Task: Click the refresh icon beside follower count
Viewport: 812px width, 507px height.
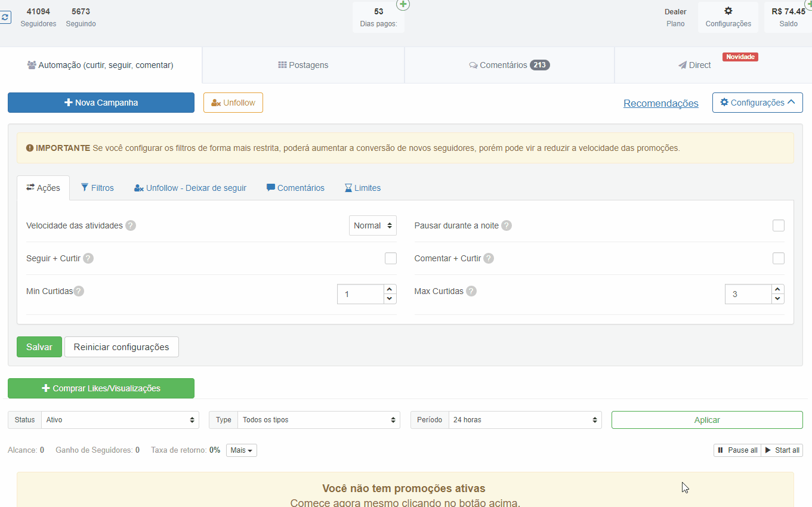Action: click(x=5, y=17)
